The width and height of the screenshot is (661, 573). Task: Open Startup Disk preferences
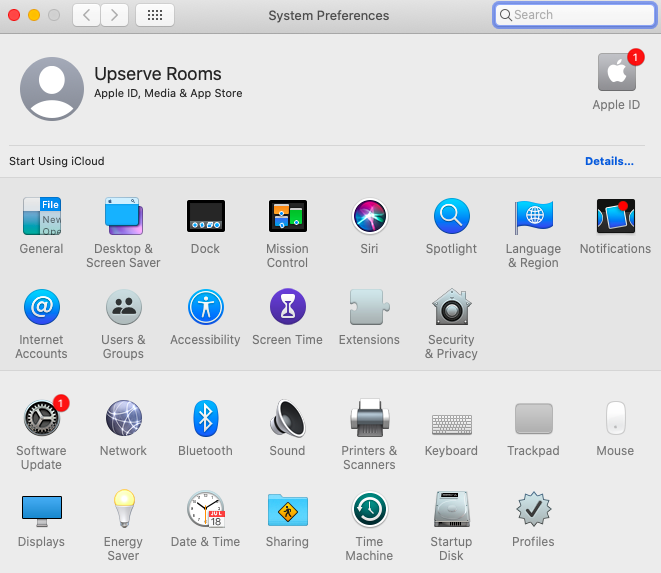pyautogui.click(x=451, y=510)
